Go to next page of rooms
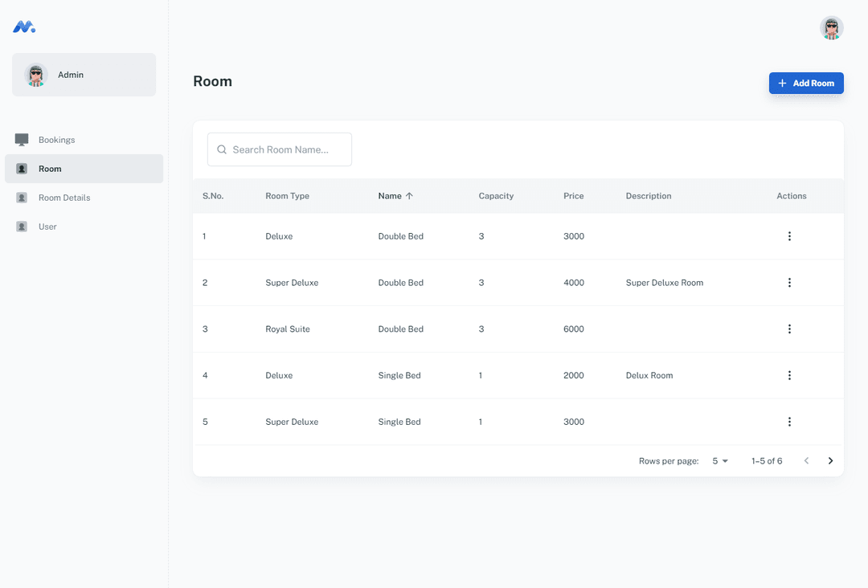This screenshot has width=868, height=588. click(x=830, y=461)
